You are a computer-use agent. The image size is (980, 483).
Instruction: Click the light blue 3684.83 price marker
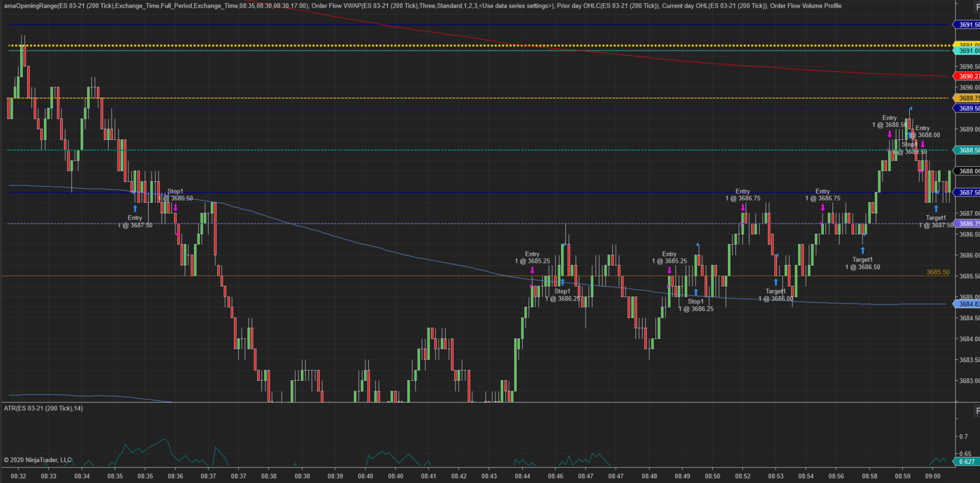click(x=967, y=304)
